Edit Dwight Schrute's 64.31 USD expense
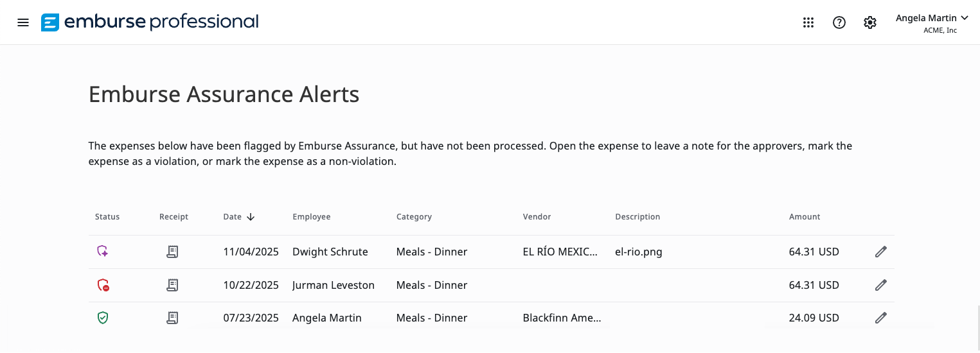Viewport: 980px width, 353px height. pos(881,252)
